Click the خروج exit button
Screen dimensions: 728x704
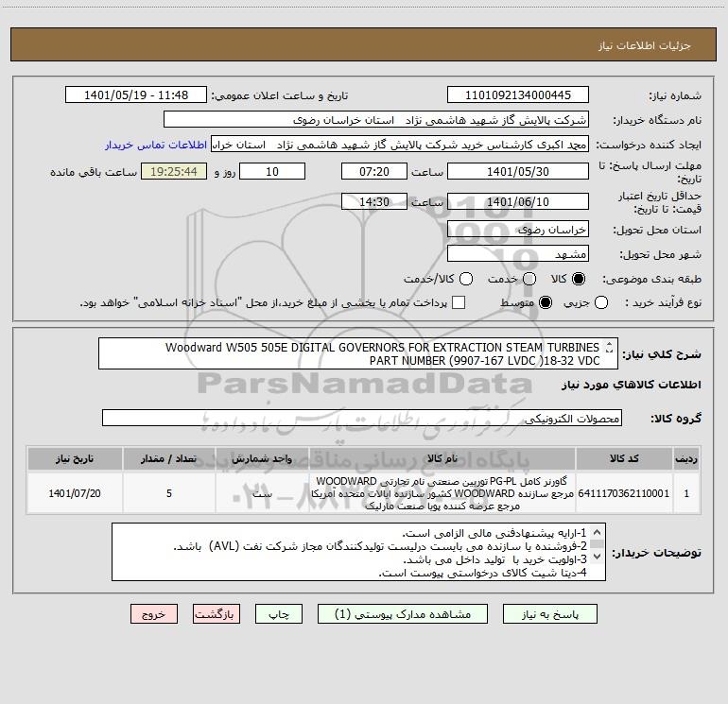point(154,614)
